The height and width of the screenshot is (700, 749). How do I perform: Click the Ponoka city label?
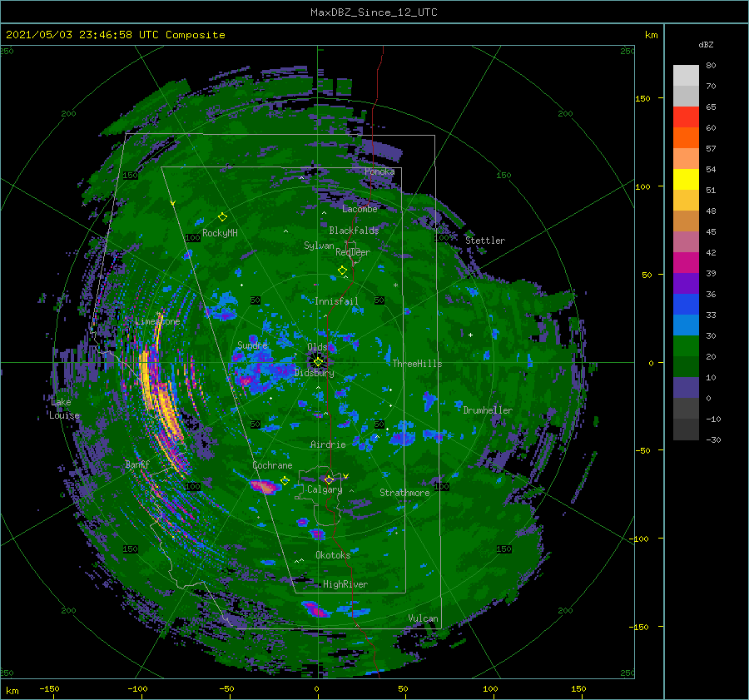tap(379, 171)
